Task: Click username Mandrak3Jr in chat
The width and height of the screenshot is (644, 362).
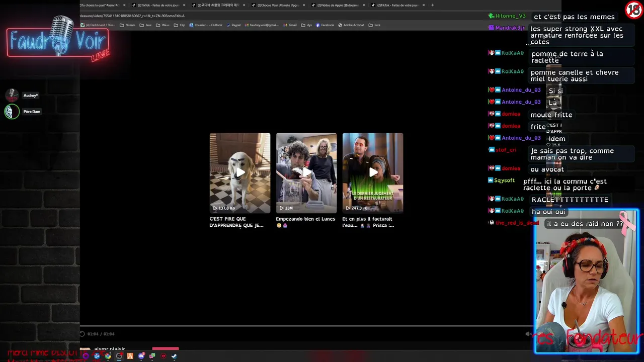Action: pos(510,28)
